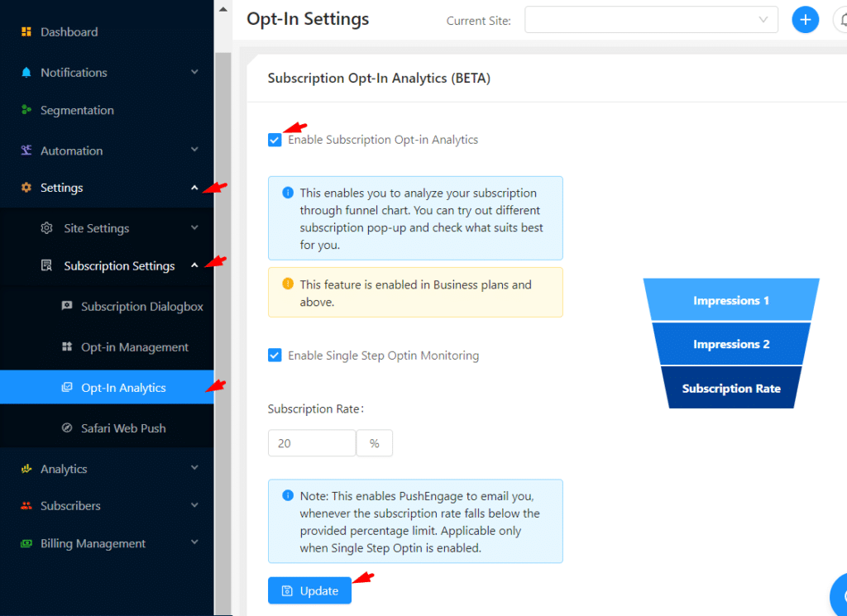The width and height of the screenshot is (847, 616).
Task: Click the Opt-in Management icon
Action: (67, 346)
